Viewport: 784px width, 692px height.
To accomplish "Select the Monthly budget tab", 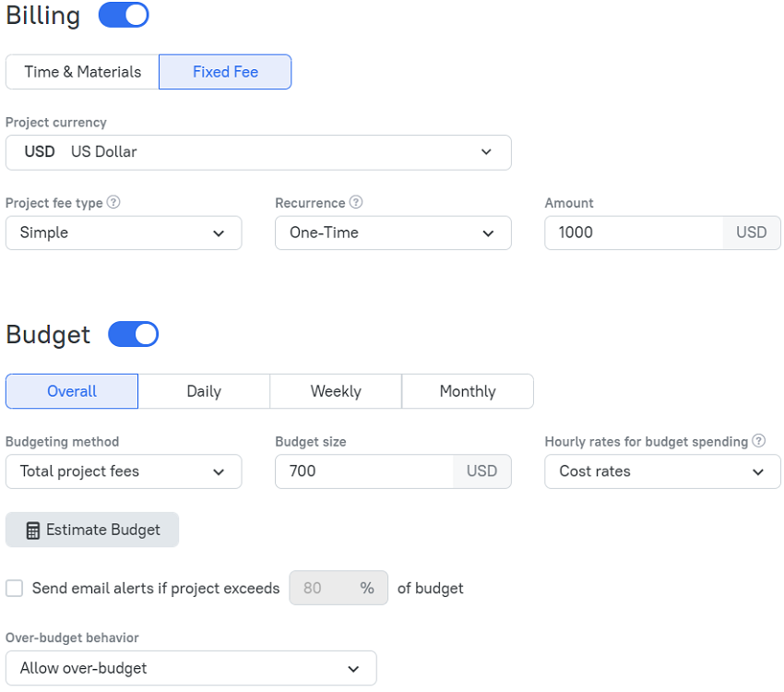I will coord(468,391).
